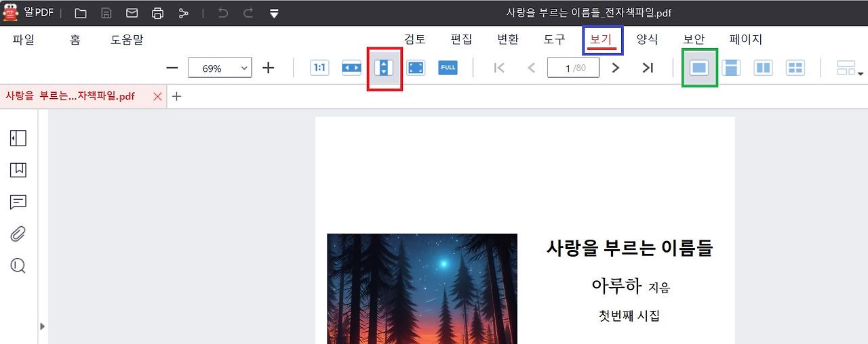Click the 알PDF application logo
Viewport: 868px width, 344px height.
tap(10, 12)
